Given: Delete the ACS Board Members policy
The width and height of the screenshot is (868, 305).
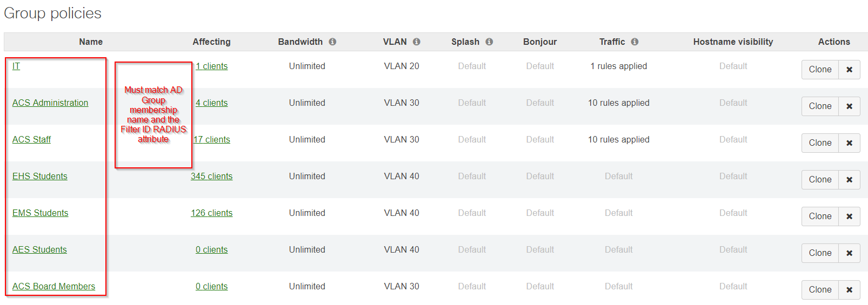Looking at the screenshot, I should 849,290.
